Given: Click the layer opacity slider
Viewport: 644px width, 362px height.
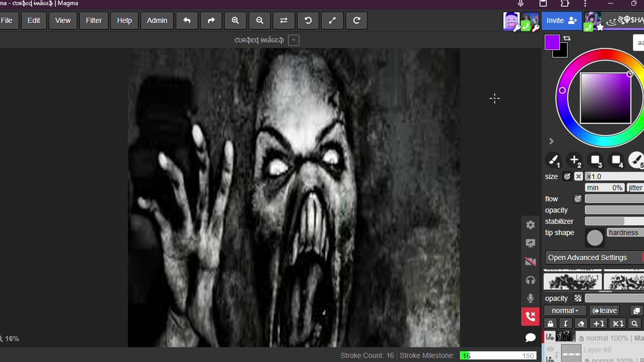Looking at the screenshot, I should point(614,299).
